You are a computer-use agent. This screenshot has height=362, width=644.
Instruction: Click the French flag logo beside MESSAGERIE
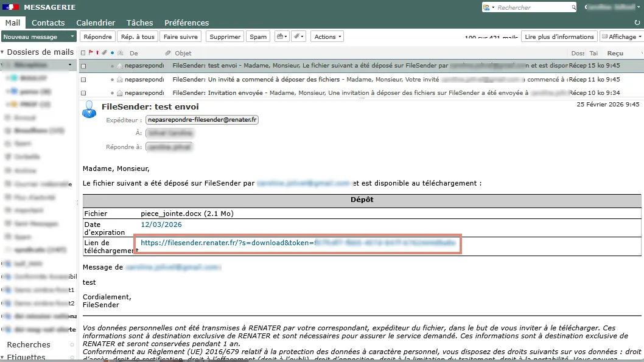[10, 7]
